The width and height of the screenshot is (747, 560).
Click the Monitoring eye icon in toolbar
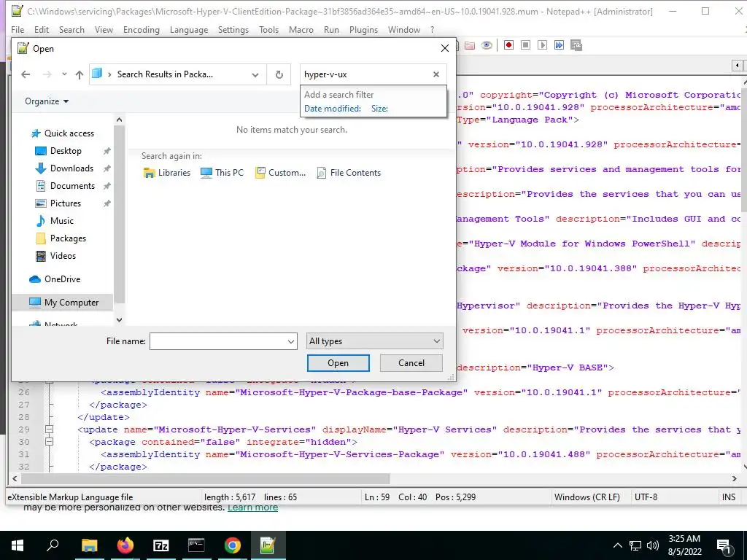[487, 45]
